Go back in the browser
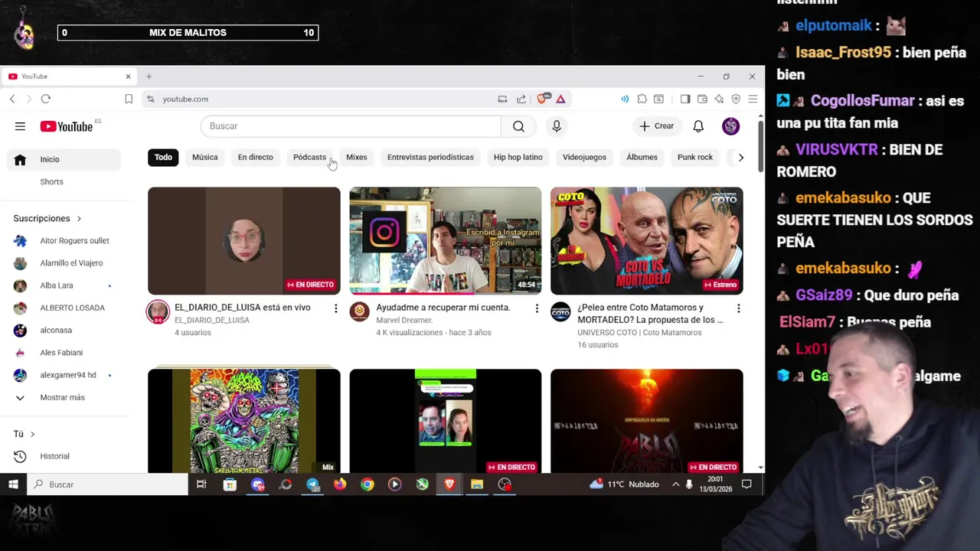980x551 pixels. click(x=12, y=99)
